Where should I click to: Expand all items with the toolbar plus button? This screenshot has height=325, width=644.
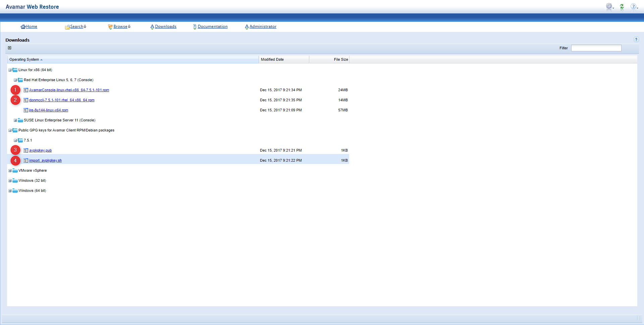click(10, 48)
